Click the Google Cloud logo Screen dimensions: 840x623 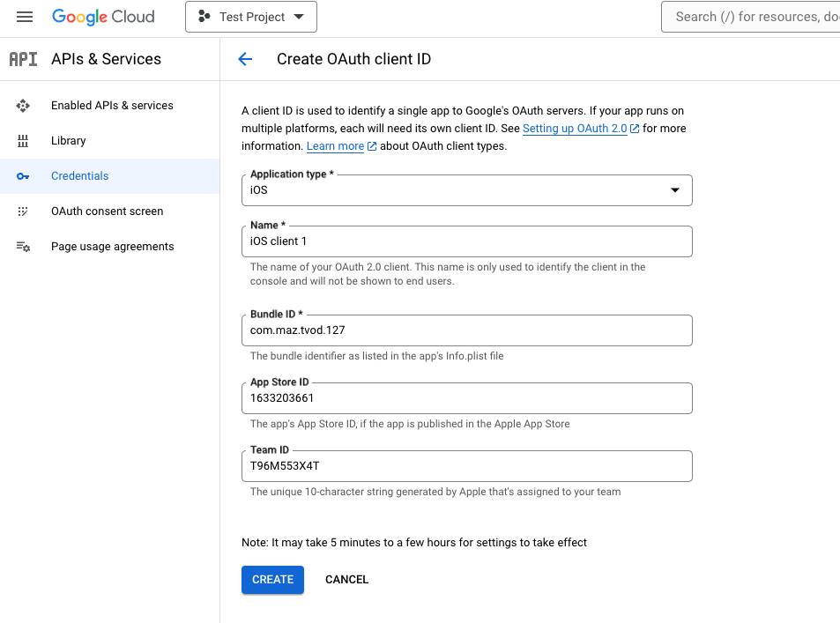tap(103, 17)
